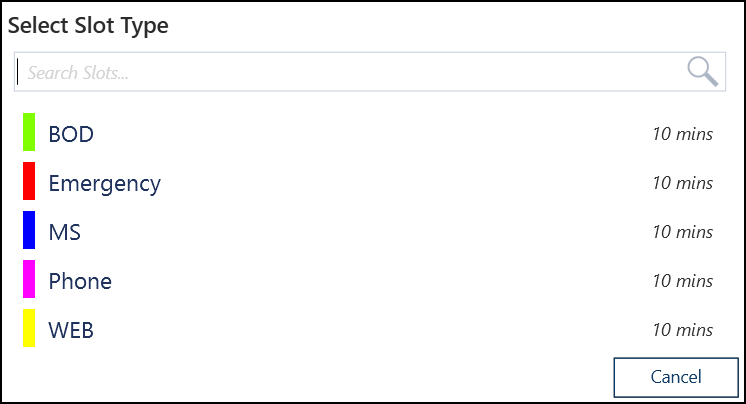
Task: Click the blue MS color swatch
Action: click(29, 230)
